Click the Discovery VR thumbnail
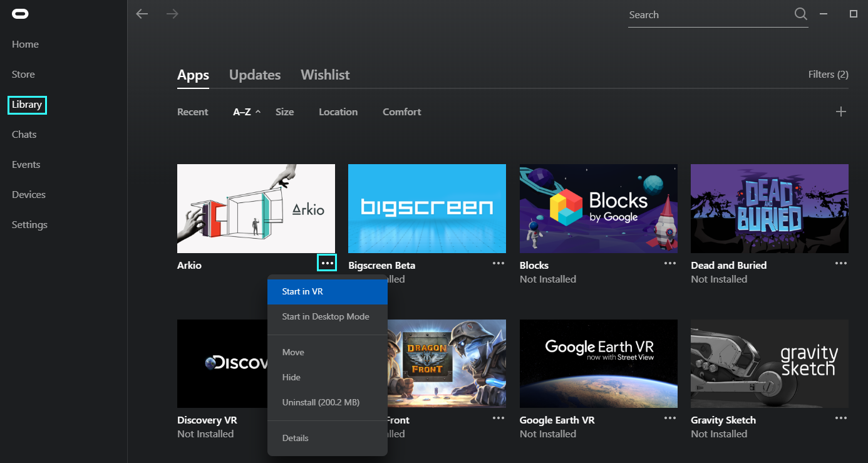 (x=222, y=363)
